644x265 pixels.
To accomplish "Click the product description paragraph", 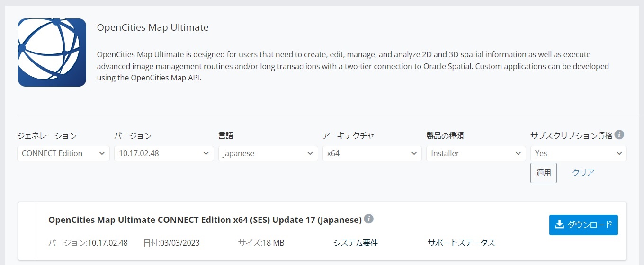I will coord(353,66).
